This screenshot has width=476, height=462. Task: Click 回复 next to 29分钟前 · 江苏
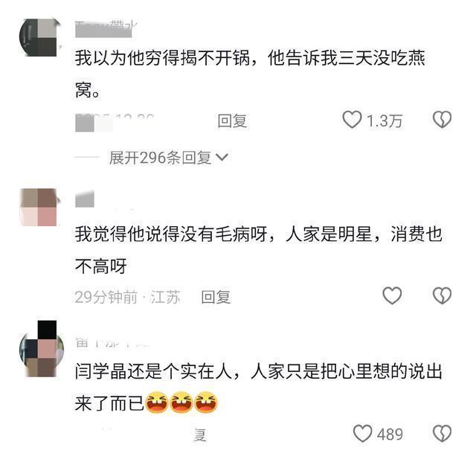point(216,297)
